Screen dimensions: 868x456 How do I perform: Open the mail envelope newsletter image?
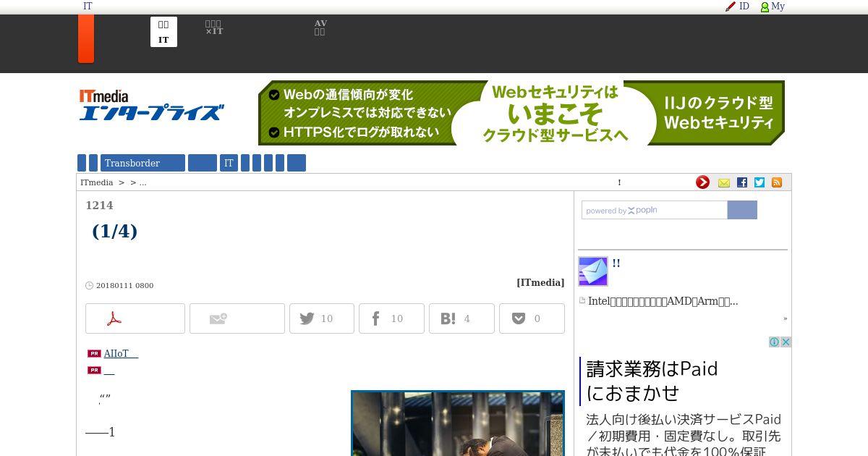593,271
